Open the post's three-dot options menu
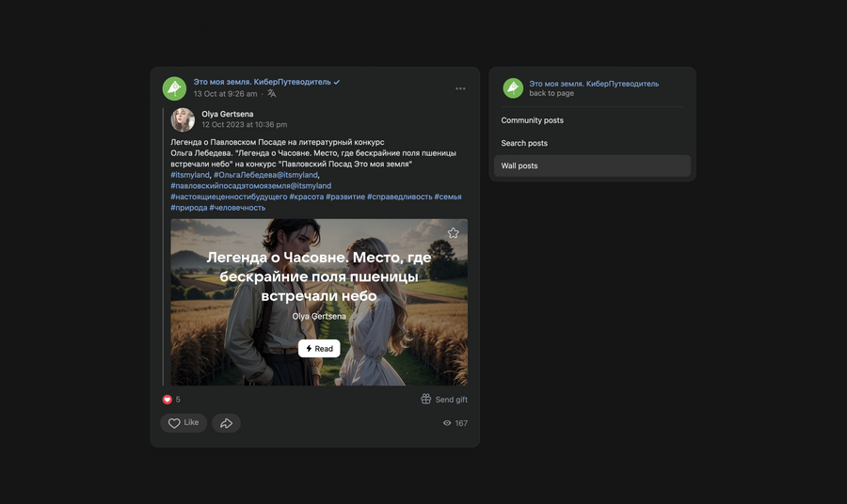 (460, 88)
